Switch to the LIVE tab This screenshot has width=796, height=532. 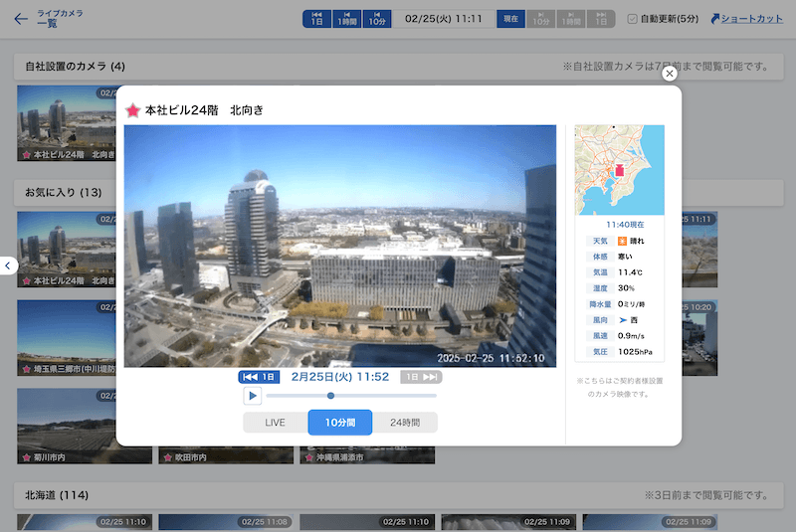coord(276,423)
